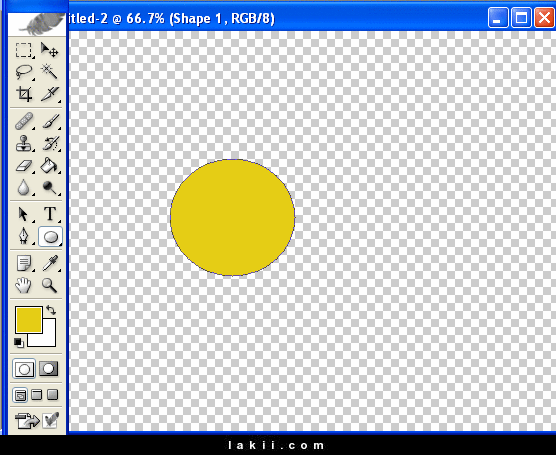Select the Eyedropper tool

tap(50, 263)
